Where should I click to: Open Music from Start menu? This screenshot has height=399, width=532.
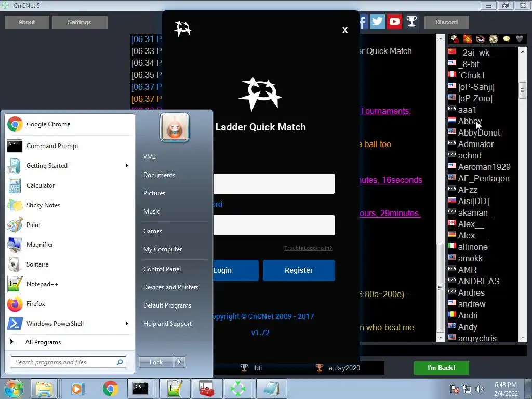(152, 211)
